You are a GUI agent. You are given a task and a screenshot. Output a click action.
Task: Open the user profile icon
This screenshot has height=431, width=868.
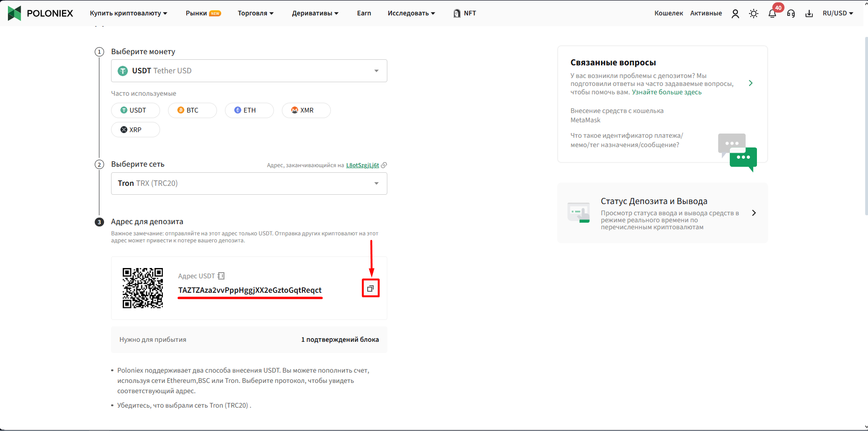(x=735, y=14)
